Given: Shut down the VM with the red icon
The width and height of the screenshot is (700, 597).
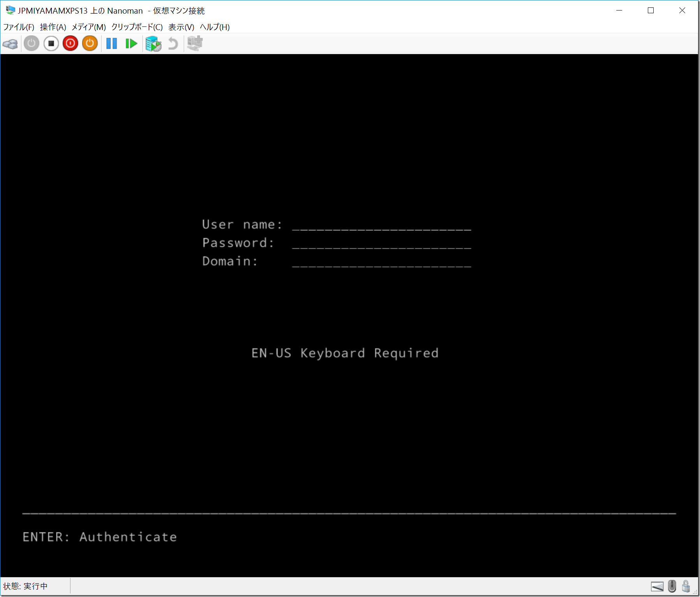Looking at the screenshot, I should pyautogui.click(x=70, y=43).
